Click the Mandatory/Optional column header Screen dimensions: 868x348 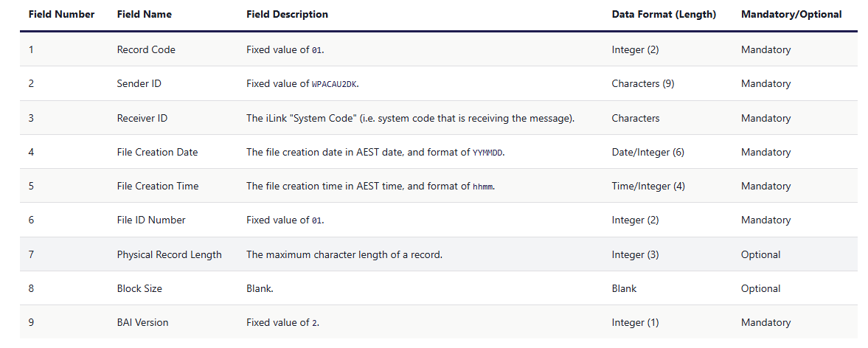click(791, 14)
